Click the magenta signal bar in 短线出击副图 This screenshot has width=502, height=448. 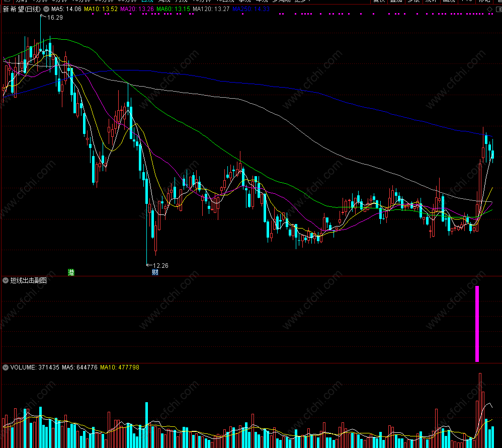(477, 324)
